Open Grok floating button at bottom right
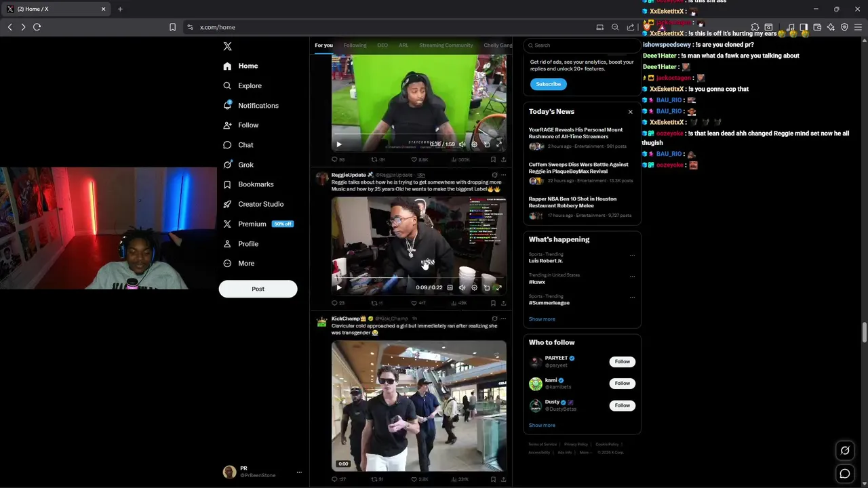This screenshot has width=868, height=488. tap(845, 450)
